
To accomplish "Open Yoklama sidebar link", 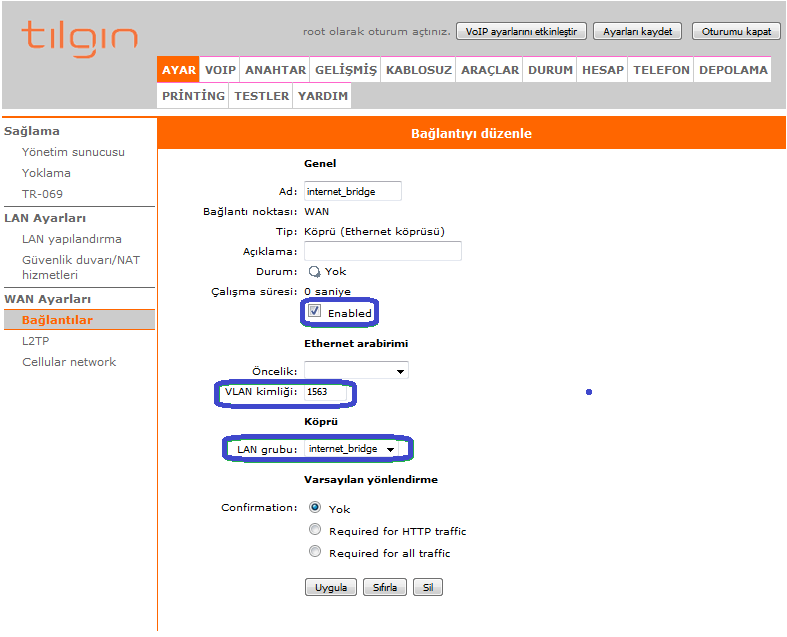I will (46, 173).
